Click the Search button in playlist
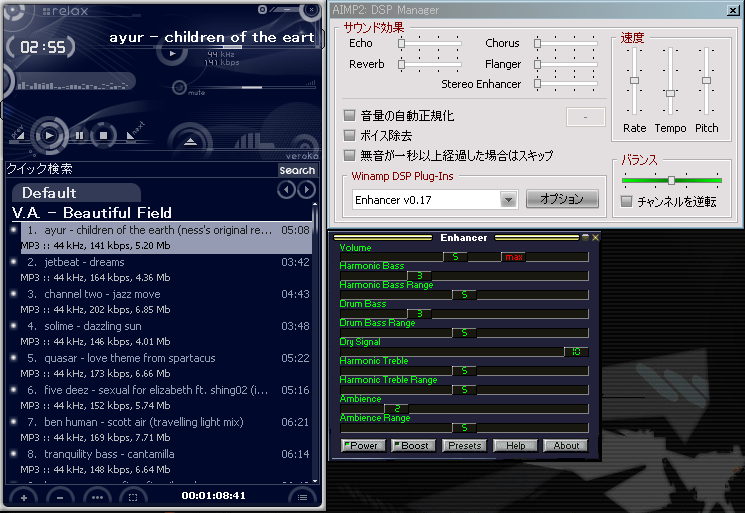Viewport: 745px width, 513px height. 297,170
